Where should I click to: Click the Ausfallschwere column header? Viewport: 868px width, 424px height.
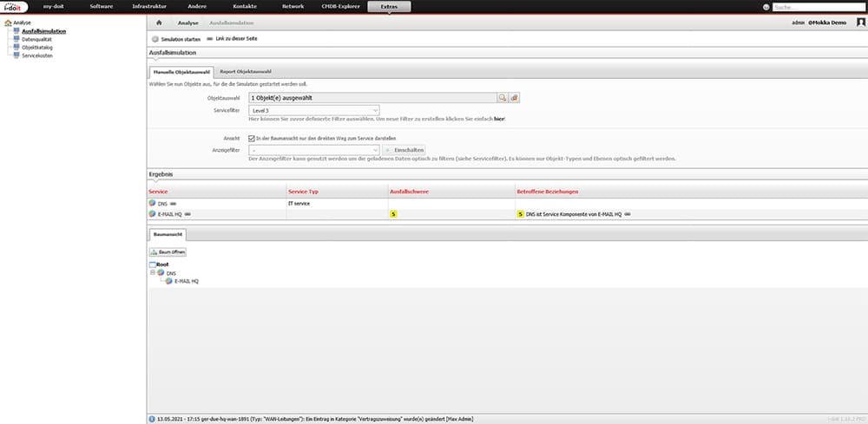409,192
